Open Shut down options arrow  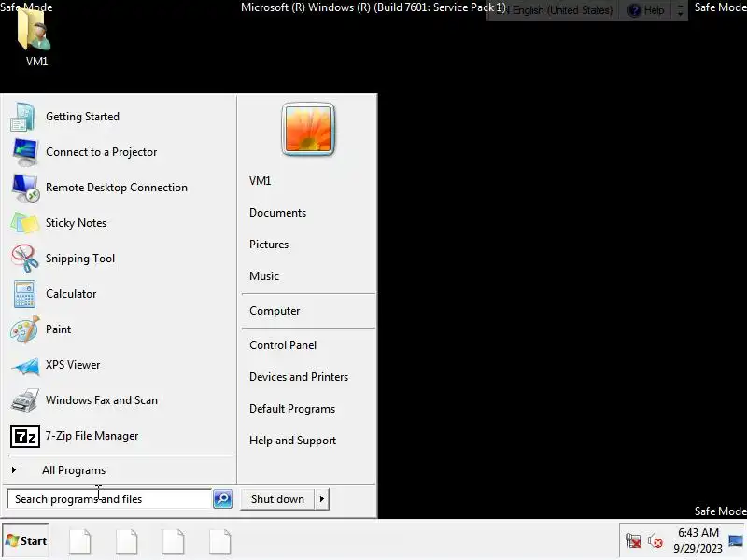point(322,499)
